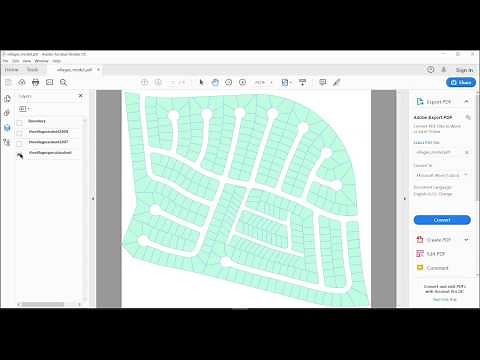This screenshot has width=480, height=360.
Task: Print the document using printer icon
Action: [36, 82]
